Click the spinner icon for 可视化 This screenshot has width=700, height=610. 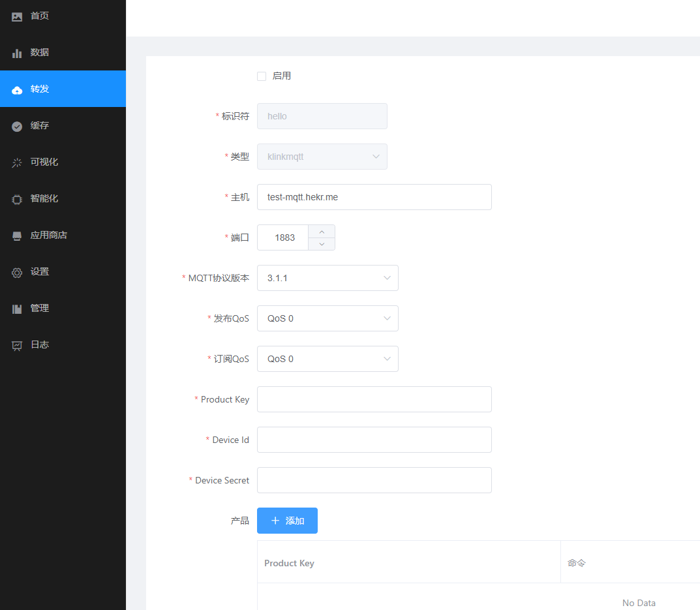pyautogui.click(x=17, y=162)
